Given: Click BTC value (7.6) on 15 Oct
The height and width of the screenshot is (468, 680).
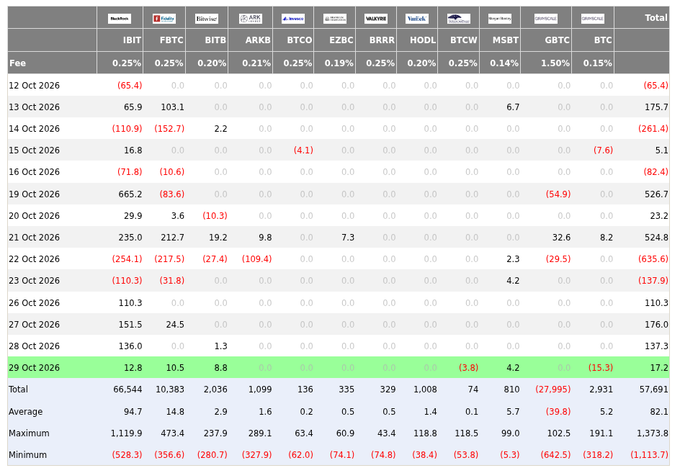Looking at the screenshot, I should click(603, 151).
